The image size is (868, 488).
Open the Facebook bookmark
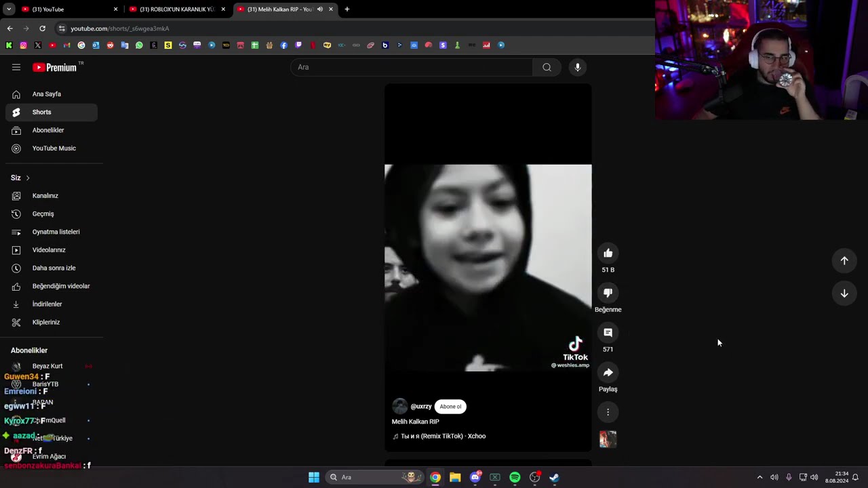[x=283, y=45]
